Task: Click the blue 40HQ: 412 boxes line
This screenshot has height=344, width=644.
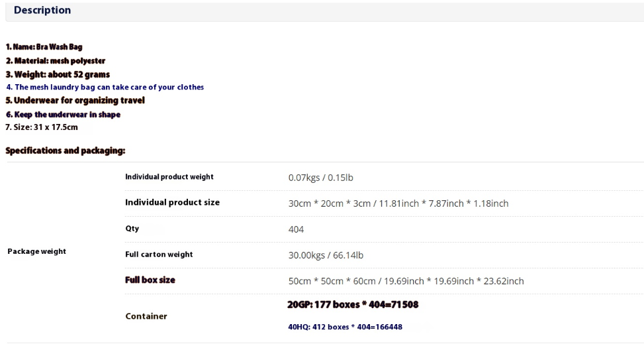Action: click(345, 327)
